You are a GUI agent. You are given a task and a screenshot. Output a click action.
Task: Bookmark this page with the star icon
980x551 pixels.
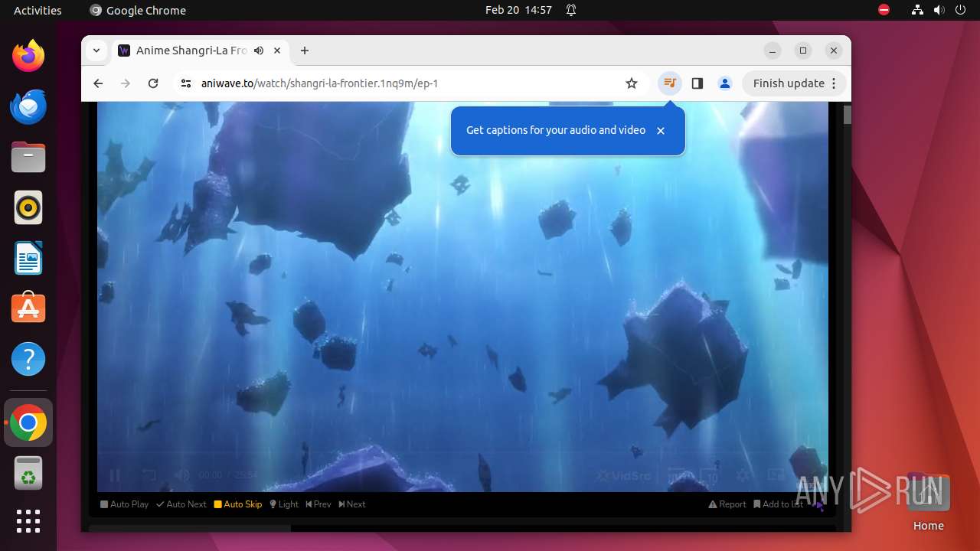(632, 83)
